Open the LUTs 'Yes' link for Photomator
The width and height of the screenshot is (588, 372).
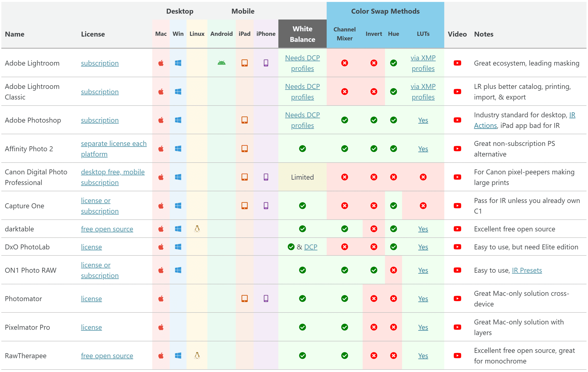pyautogui.click(x=423, y=299)
